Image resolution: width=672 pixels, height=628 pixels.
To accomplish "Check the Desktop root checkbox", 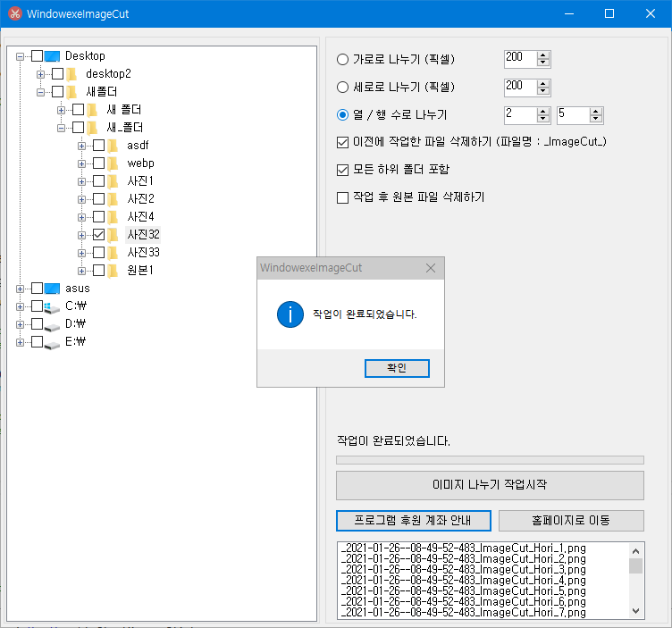I will 38,55.
